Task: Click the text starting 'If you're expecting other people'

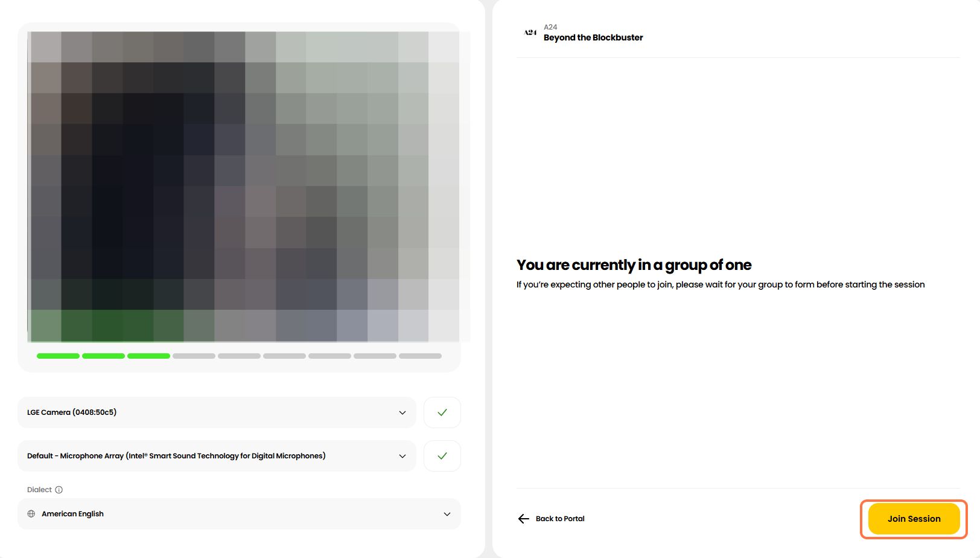Action: point(721,284)
